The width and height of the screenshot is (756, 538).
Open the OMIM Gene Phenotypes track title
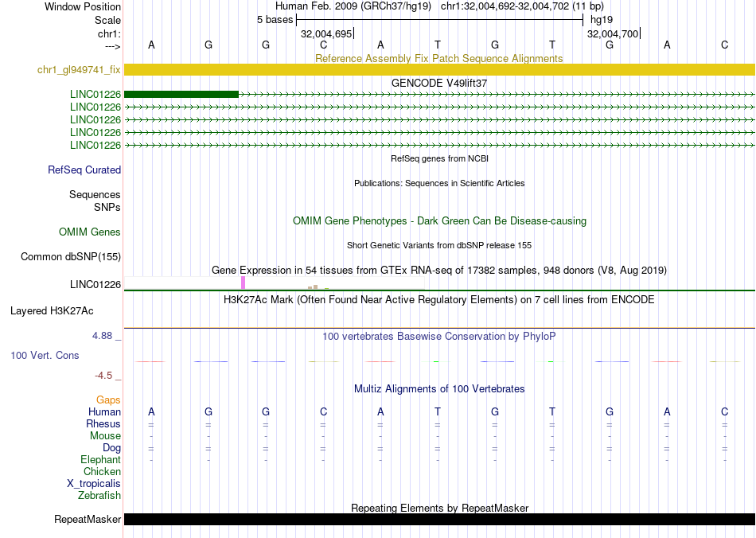point(439,220)
